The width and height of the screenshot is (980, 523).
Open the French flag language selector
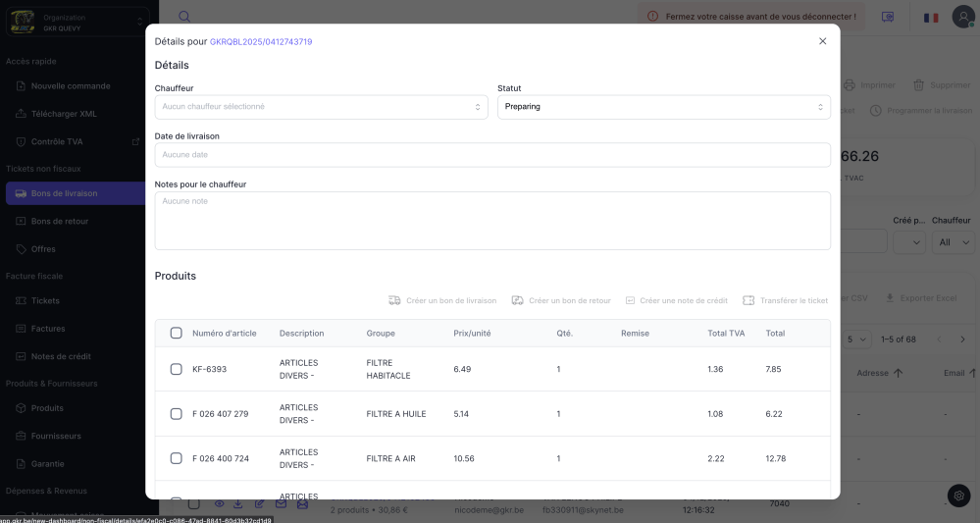930,17
